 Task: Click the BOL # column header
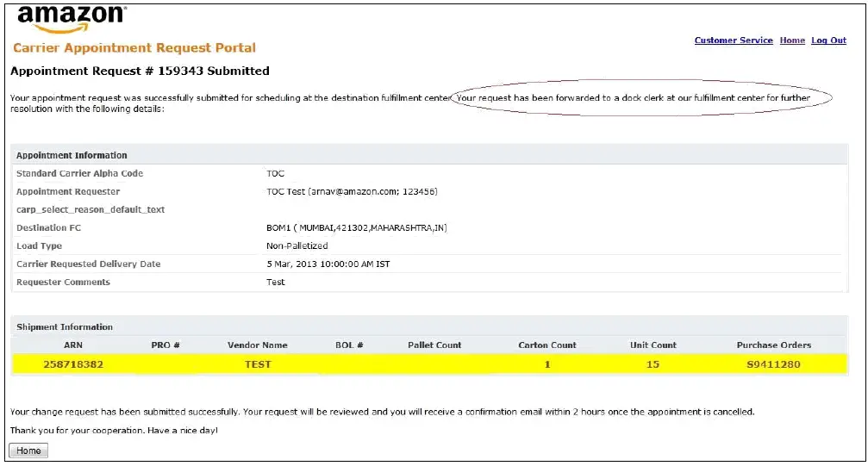point(349,345)
